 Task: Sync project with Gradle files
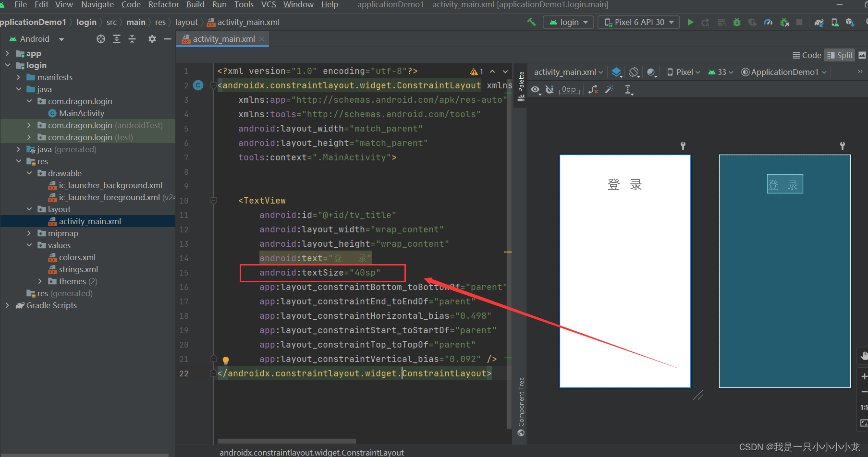tap(819, 22)
